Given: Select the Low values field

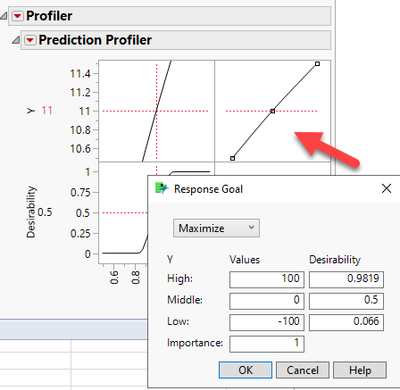Looking at the screenshot, I should pyautogui.click(x=267, y=322).
